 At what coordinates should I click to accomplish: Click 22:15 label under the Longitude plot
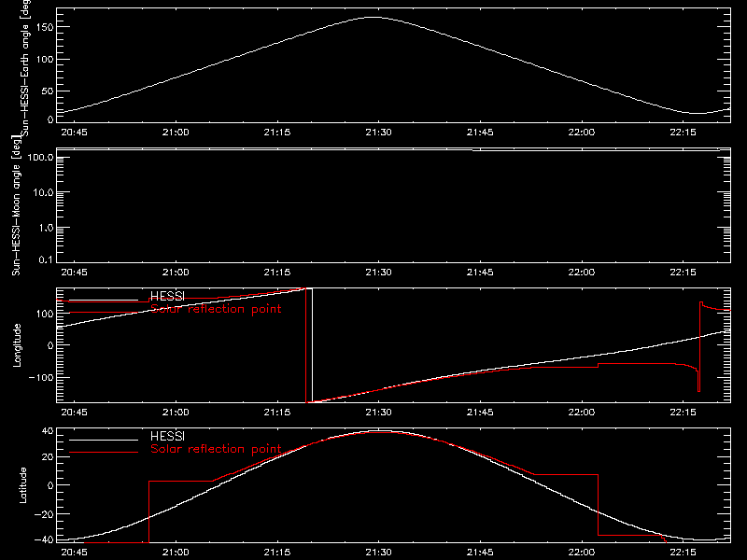click(x=684, y=413)
